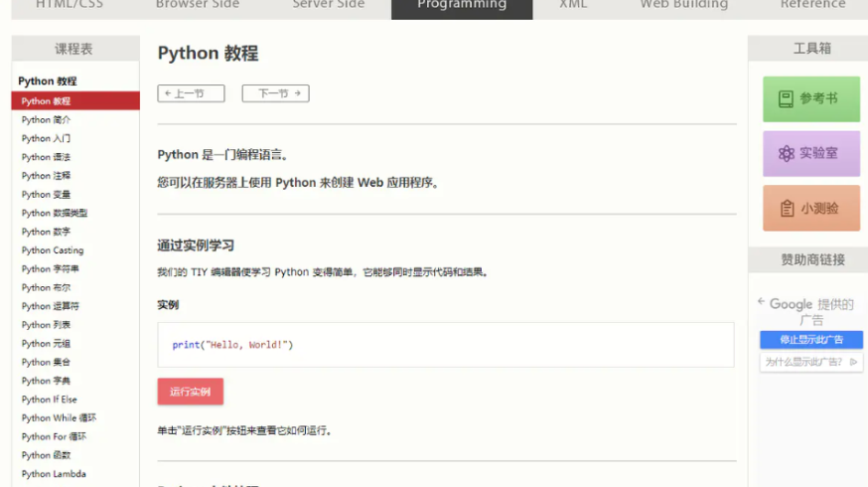
Task: Open Python While 循环 in sidebar
Action: click(x=59, y=417)
